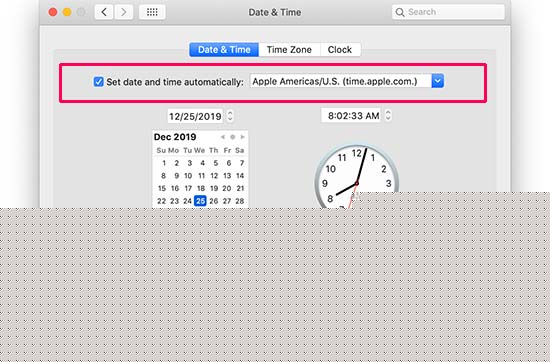Image resolution: width=550 pixels, height=362 pixels.
Task: Go forward with the right chevron button
Action: 123,12
